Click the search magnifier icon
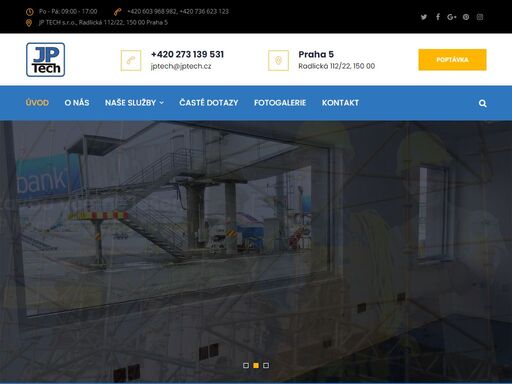The height and width of the screenshot is (384, 512). [482, 103]
